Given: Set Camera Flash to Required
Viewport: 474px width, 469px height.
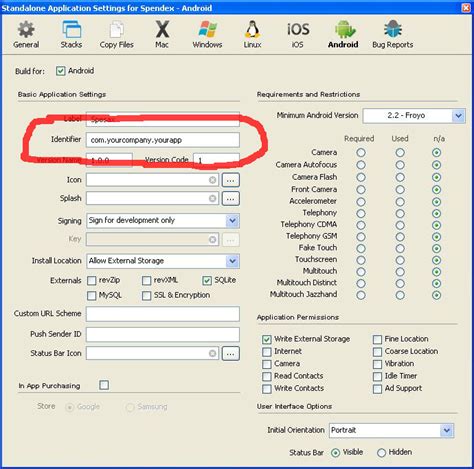Looking at the screenshot, I should click(x=361, y=177).
